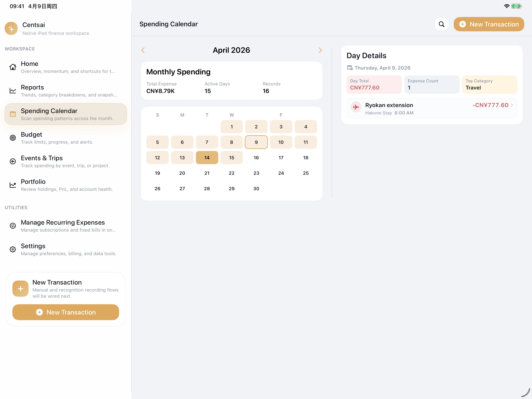Open Ryokan extension transaction details chevron
The width and height of the screenshot is (532, 399).
click(512, 105)
